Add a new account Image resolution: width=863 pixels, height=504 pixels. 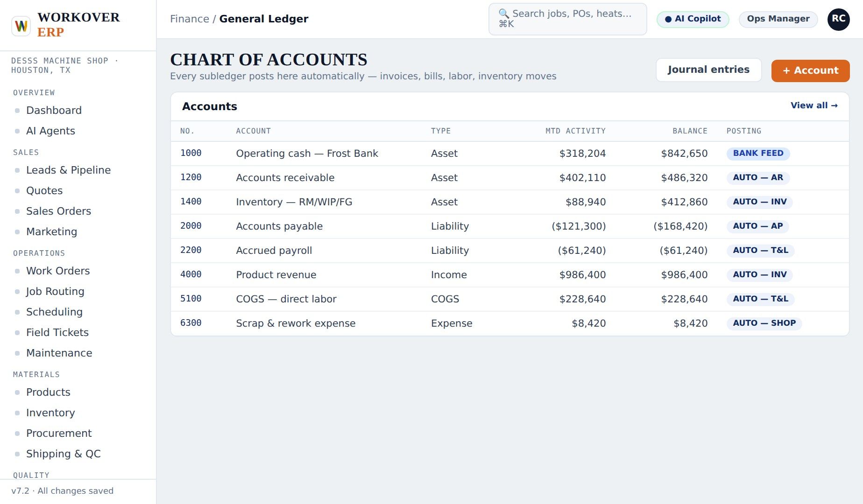[x=810, y=70]
